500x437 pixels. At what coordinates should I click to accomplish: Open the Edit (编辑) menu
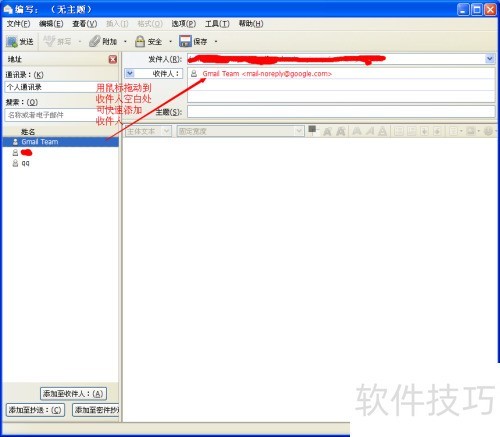tap(51, 24)
